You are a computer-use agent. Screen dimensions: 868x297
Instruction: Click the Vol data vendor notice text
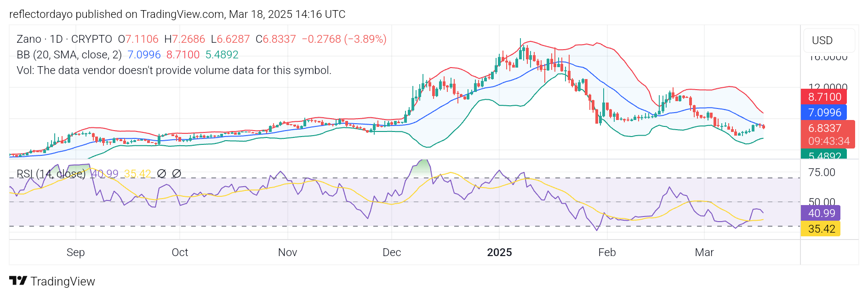tap(174, 70)
